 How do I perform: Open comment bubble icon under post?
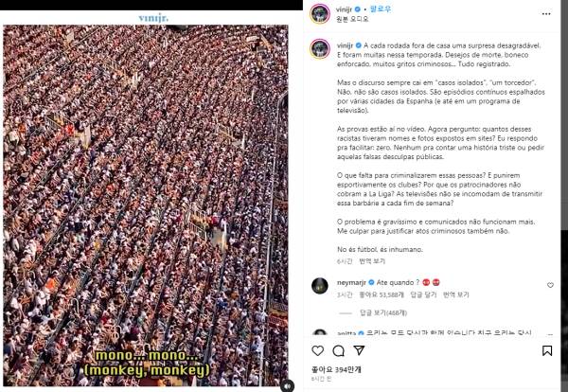tap(338, 350)
